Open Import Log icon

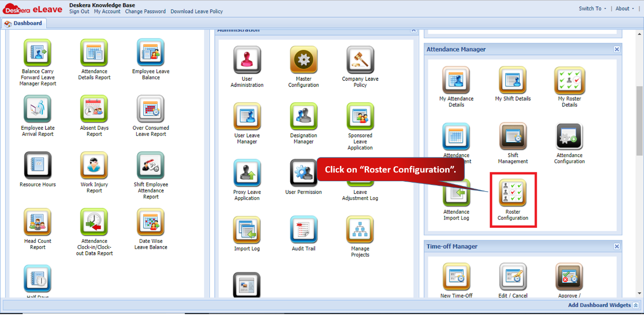pyautogui.click(x=247, y=230)
